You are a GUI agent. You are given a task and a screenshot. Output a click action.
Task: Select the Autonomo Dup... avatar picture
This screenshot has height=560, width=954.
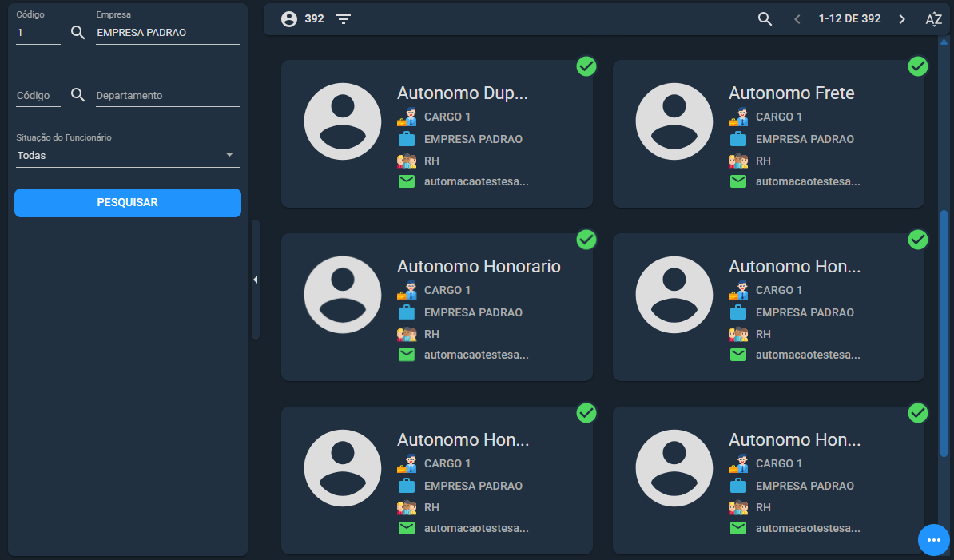[x=343, y=121]
